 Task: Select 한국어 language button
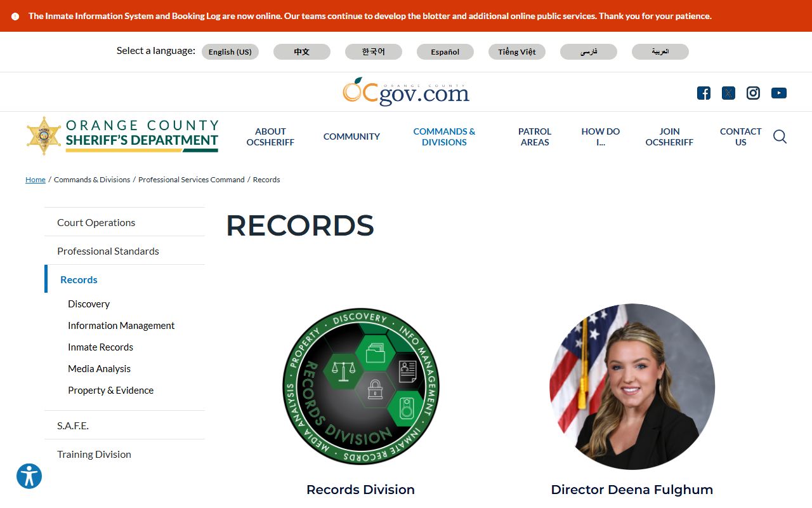[x=374, y=52]
